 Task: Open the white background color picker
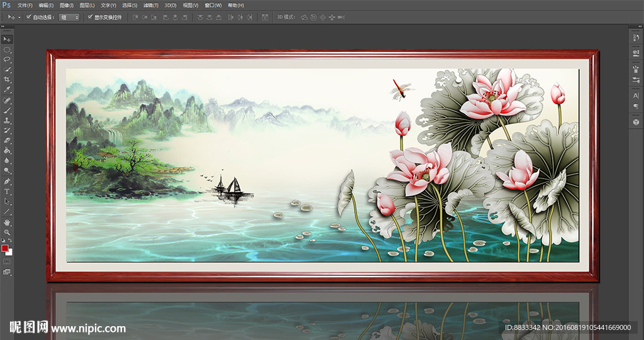10,253
